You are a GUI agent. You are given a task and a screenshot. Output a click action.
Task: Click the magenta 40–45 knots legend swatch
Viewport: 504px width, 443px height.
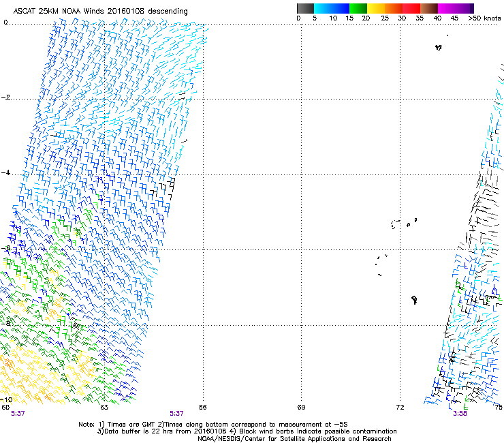point(447,8)
